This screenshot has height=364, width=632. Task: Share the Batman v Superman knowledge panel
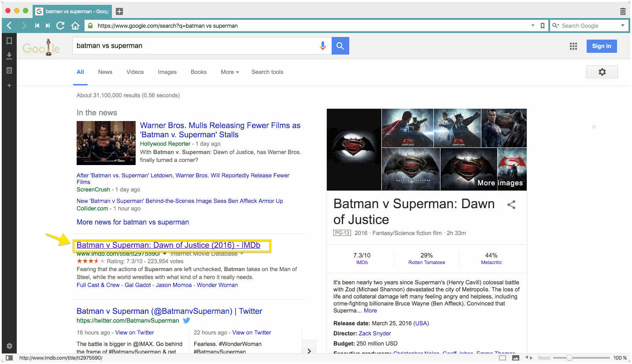click(511, 205)
